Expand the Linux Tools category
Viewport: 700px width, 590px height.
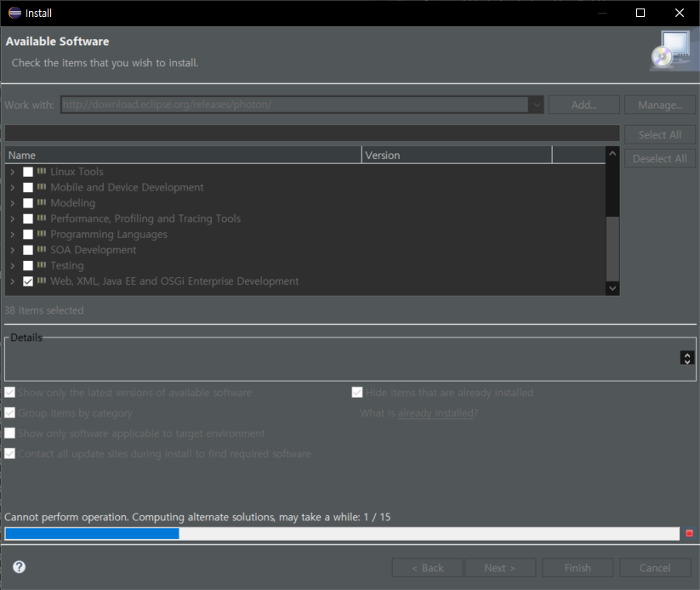[x=13, y=172]
